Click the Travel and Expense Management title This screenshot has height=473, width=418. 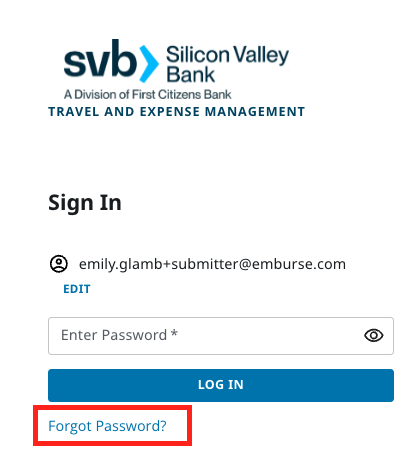177,111
